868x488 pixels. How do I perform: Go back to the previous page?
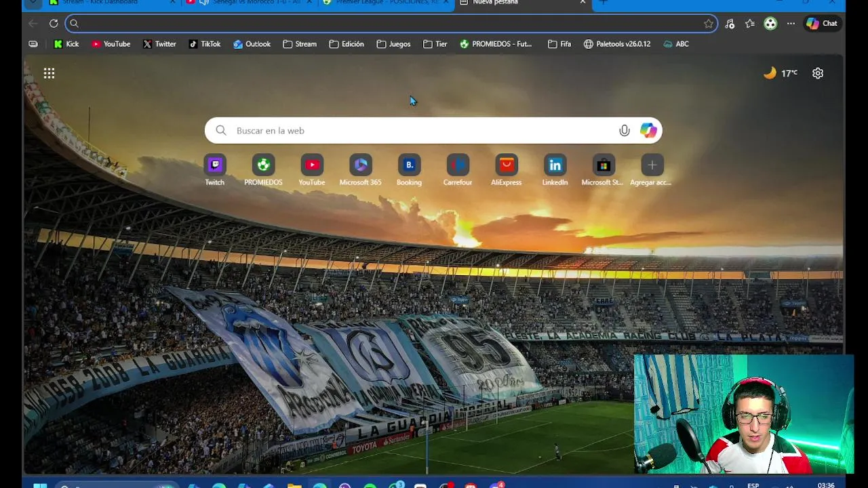click(33, 24)
